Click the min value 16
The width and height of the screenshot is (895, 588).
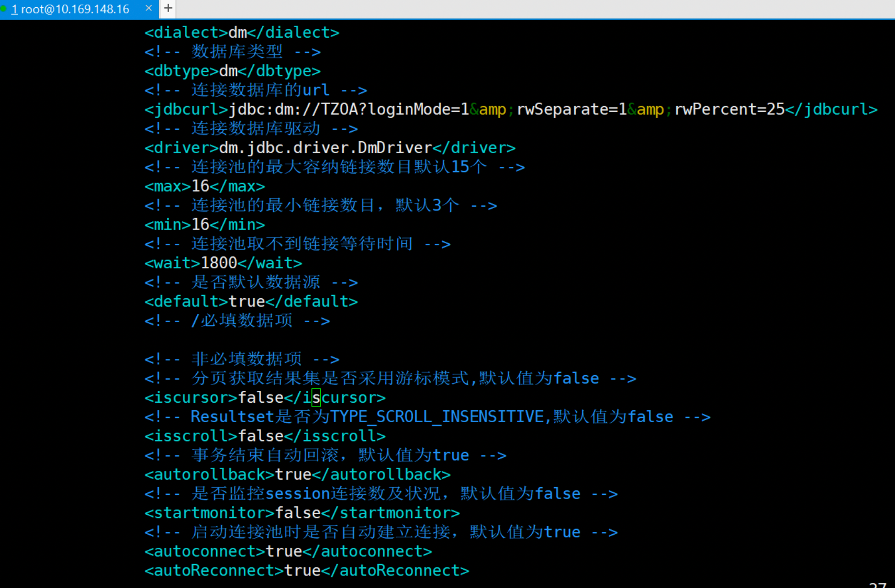[x=200, y=224]
